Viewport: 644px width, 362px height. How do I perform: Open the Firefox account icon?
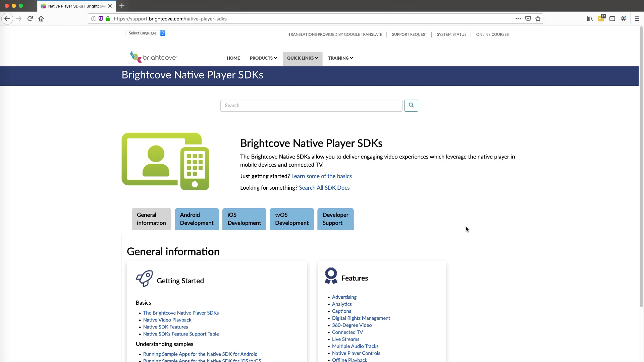pos(624,19)
